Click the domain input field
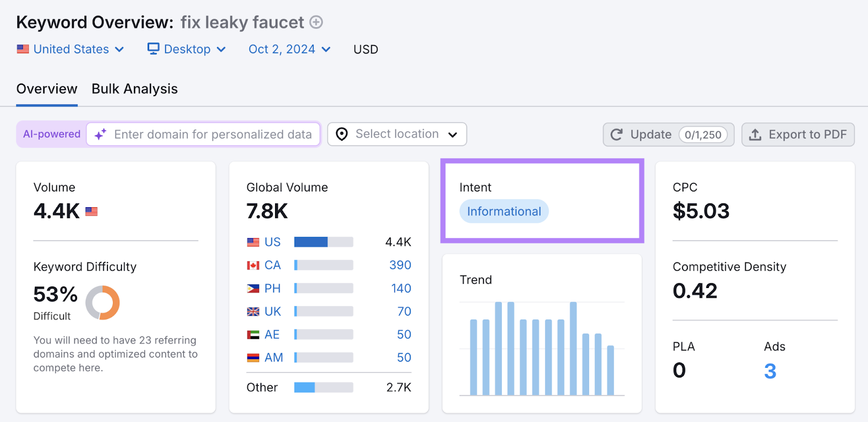This screenshot has height=422, width=868. point(213,135)
